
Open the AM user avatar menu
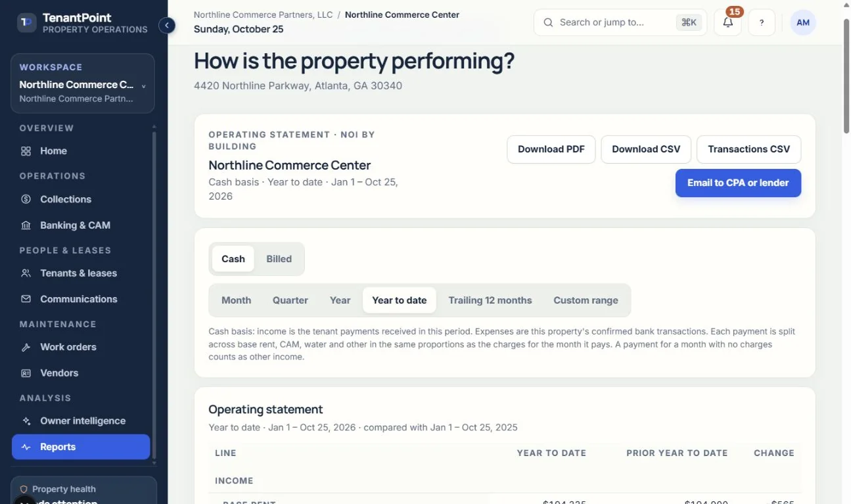pos(803,22)
